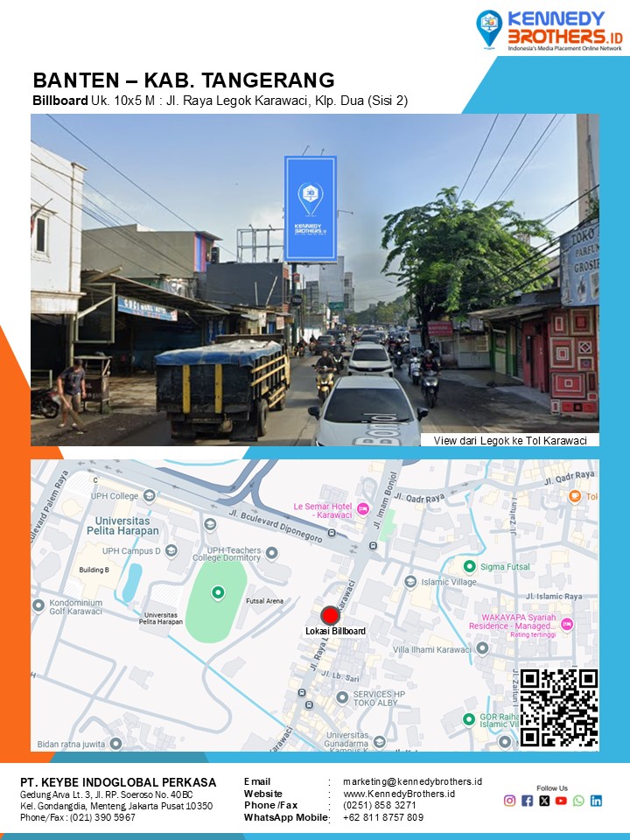This screenshot has width=630, height=840.
Task: Click the Villa Ilhami Karawaci pin
Action: 482,648
